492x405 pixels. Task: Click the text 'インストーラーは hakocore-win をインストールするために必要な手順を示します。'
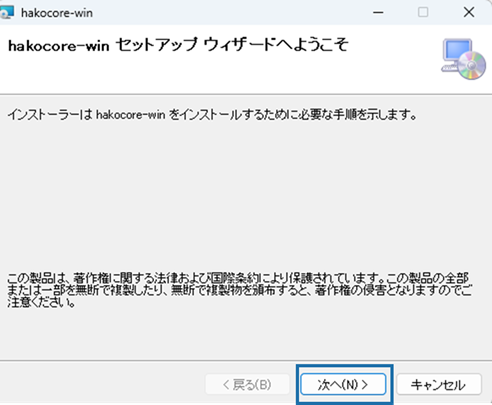212,115
